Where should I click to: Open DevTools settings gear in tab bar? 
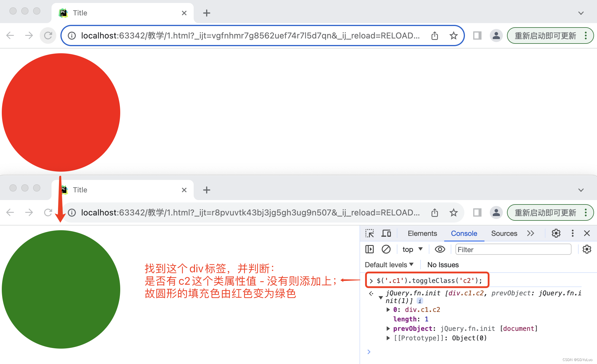(556, 233)
